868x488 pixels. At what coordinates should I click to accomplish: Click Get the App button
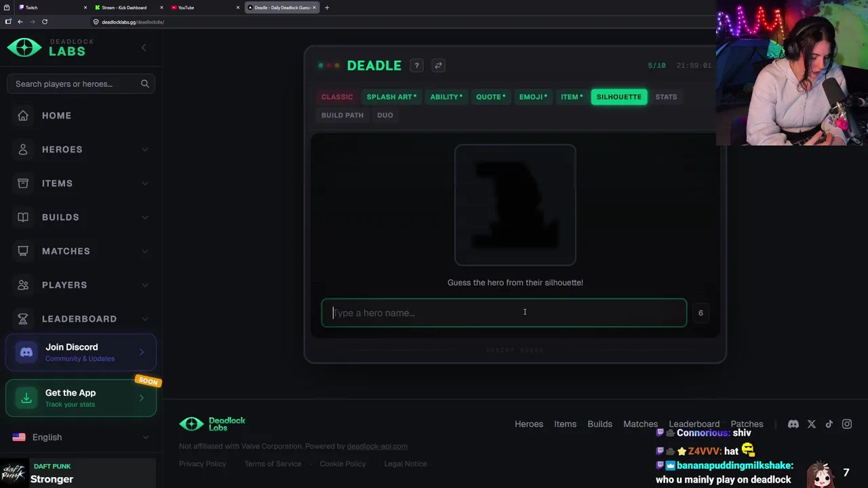(x=81, y=398)
